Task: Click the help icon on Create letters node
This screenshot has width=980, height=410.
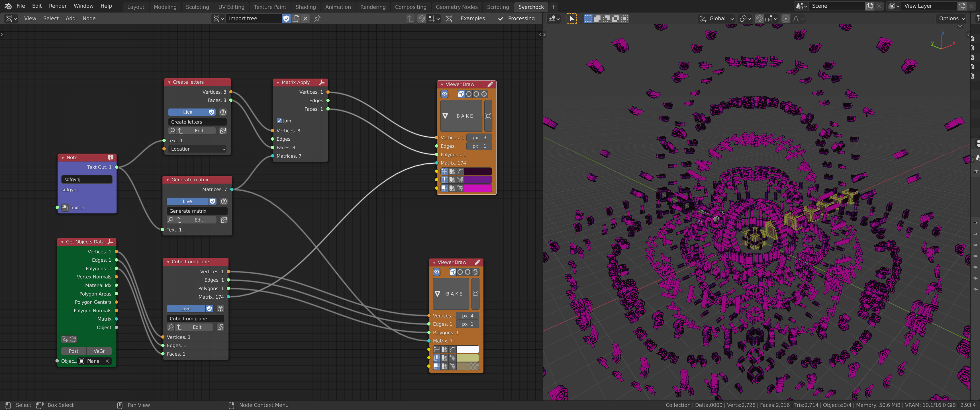Action: click(x=223, y=112)
